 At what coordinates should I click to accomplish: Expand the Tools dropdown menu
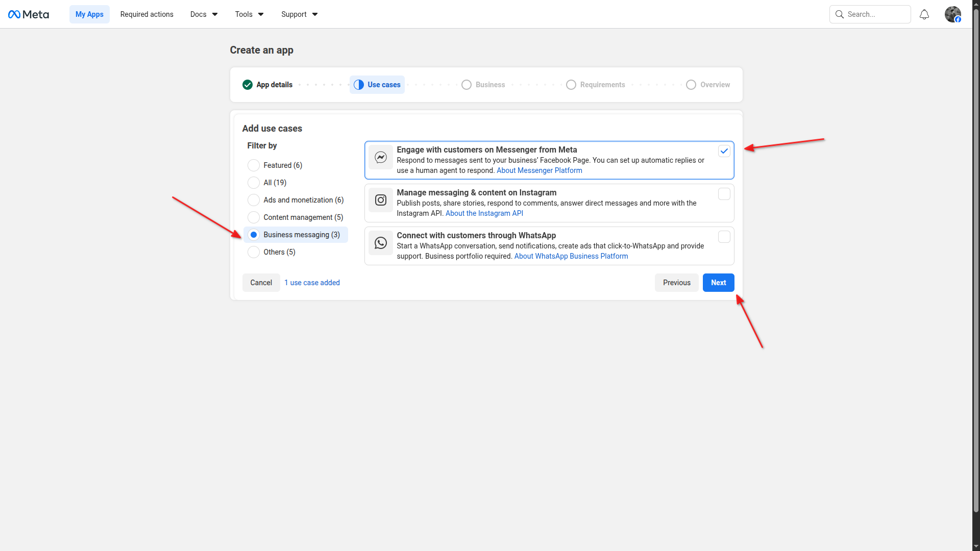(249, 14)
